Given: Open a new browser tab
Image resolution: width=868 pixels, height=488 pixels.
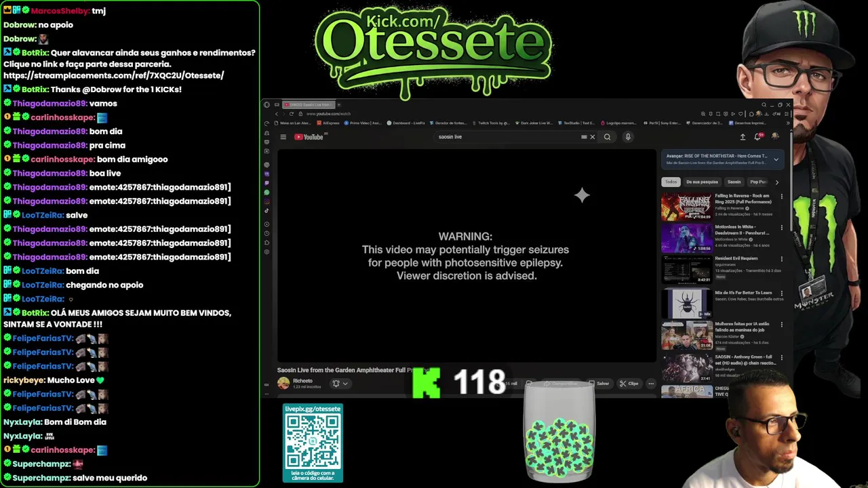Looking at the screenshot, I should [339, 105].
